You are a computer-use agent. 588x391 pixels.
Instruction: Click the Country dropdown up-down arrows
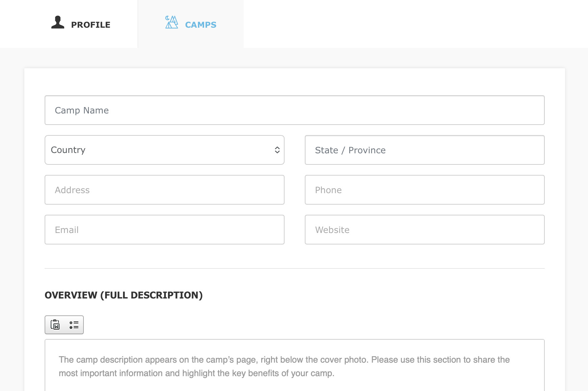coord(277,150)
